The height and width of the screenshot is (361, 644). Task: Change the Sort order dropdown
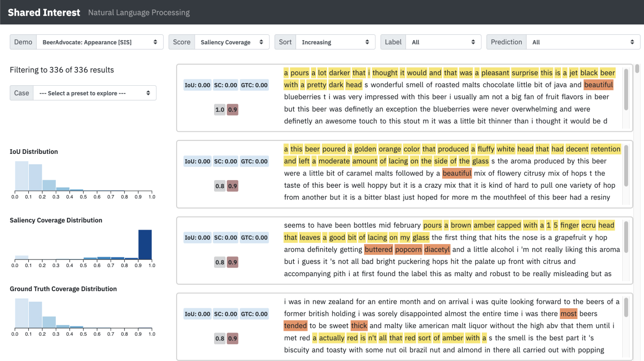335,42
